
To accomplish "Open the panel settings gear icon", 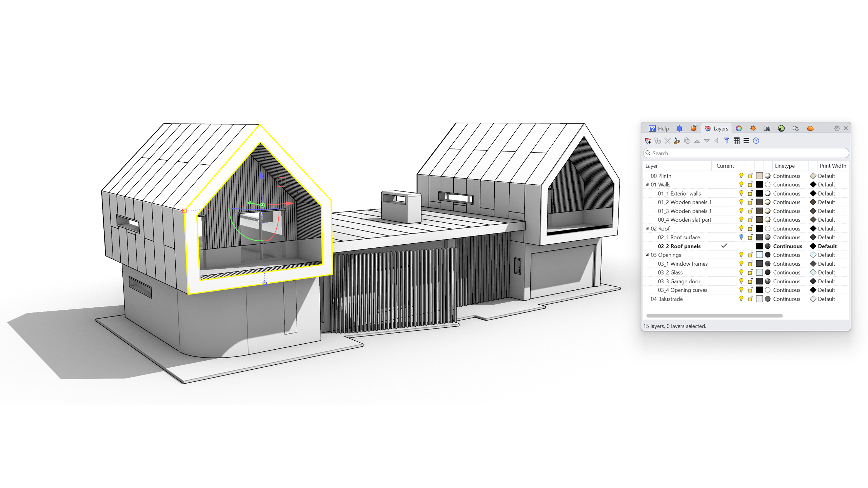I will pyautogui.click(x=837, y=128).
